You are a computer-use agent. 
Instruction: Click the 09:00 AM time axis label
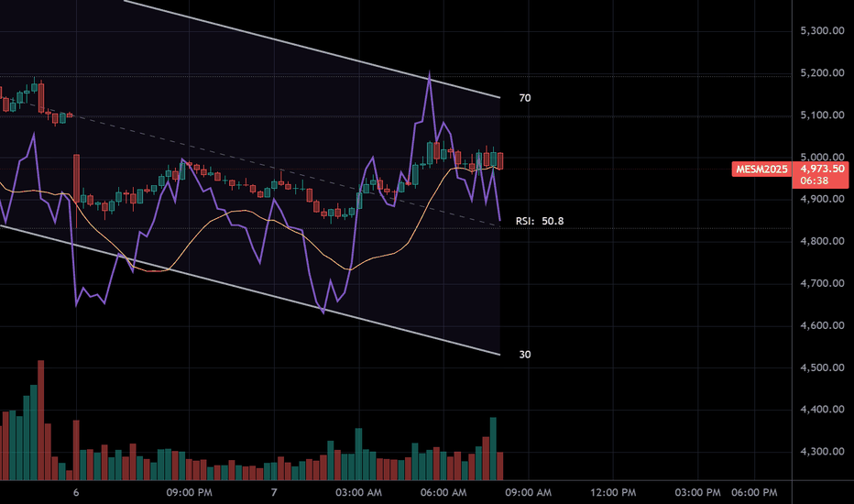(529, 493)
